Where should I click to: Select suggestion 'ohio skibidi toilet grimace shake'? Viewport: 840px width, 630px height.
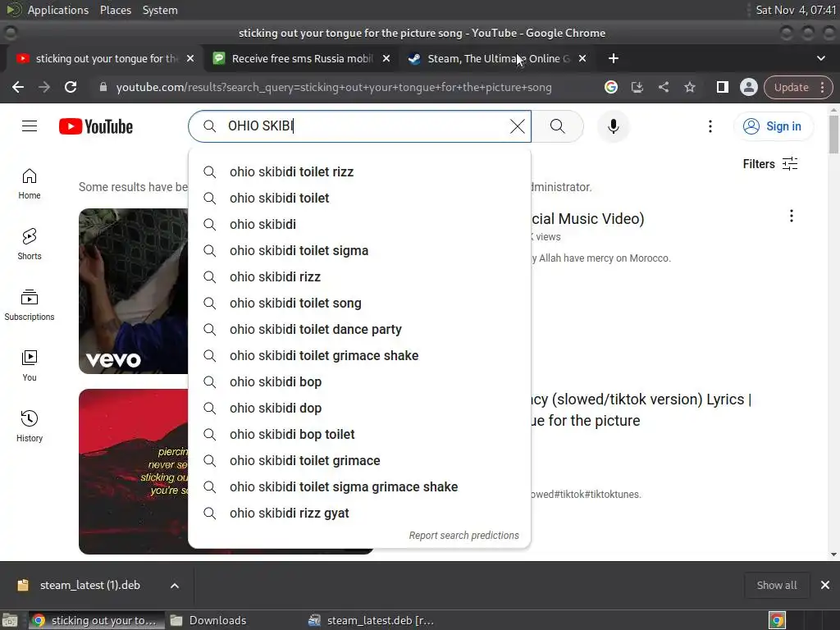point(359,356)
